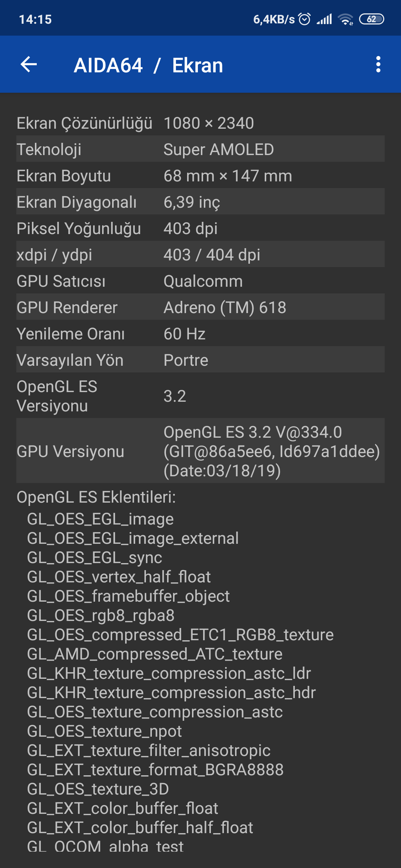
Task: Tap the cellular signal bars icon
Action: coord(324,19)
